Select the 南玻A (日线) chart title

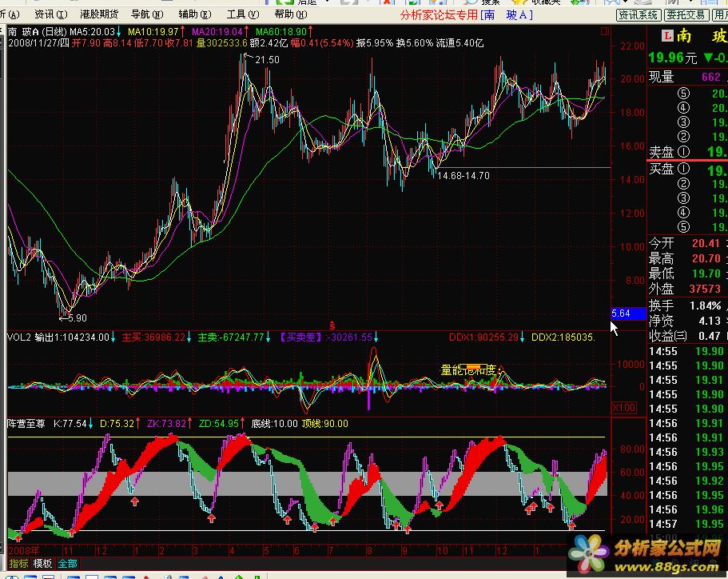(x=38, y=32)
